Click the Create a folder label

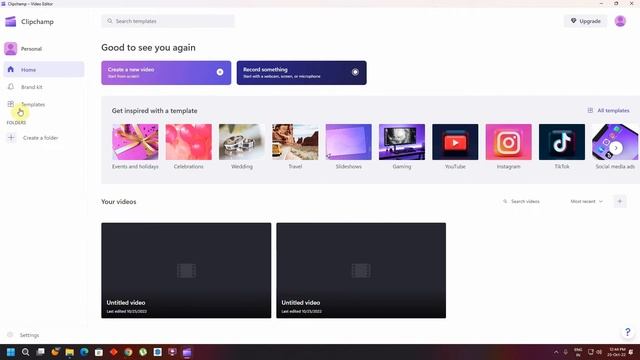click(41, 138)
